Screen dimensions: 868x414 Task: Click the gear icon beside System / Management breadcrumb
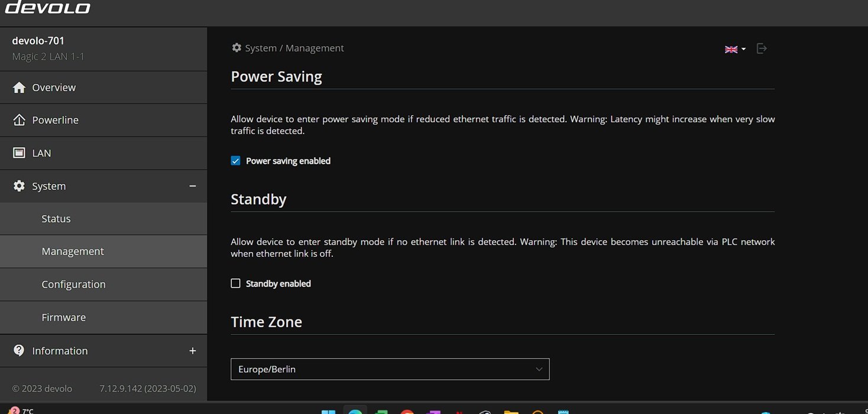[x=237, y=48]
